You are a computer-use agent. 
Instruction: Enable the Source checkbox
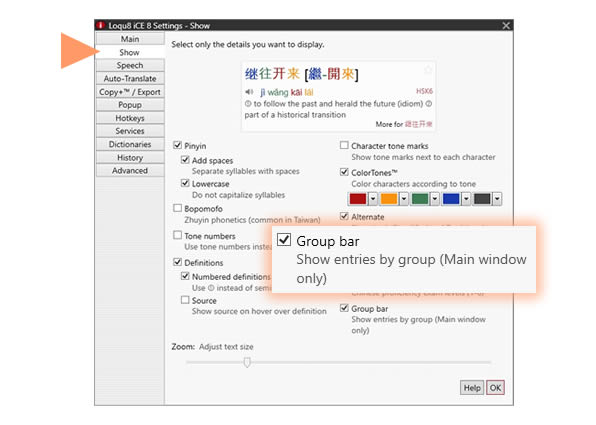click(185, 300)
